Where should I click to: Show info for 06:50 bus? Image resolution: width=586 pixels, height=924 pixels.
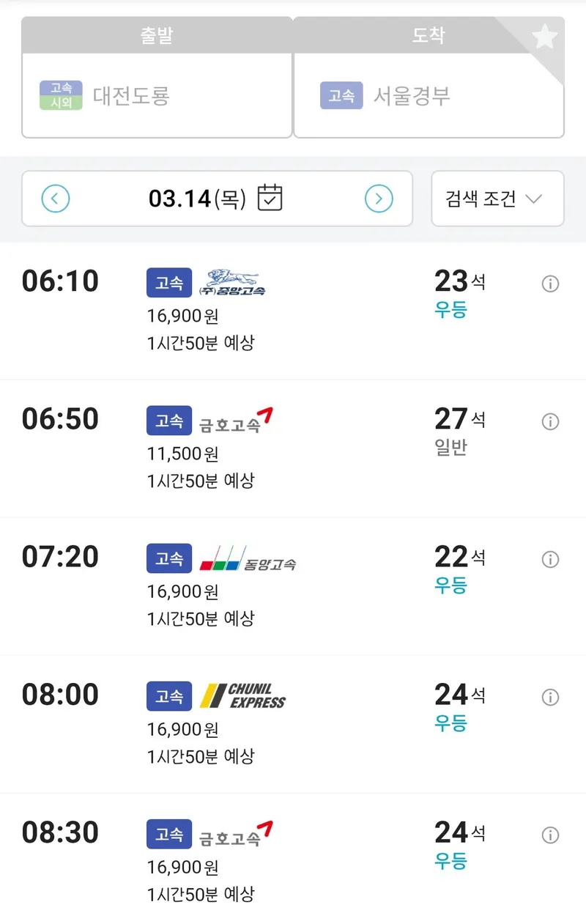point(550,421)
